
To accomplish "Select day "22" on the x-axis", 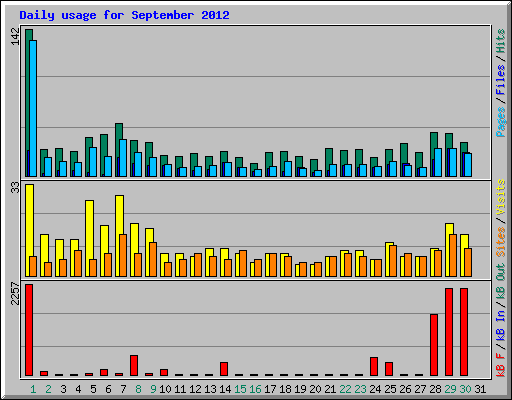I will point(345,389).
